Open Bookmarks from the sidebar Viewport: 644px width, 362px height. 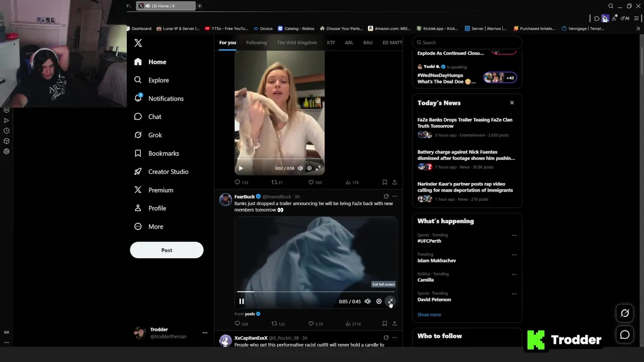point(156,153)
